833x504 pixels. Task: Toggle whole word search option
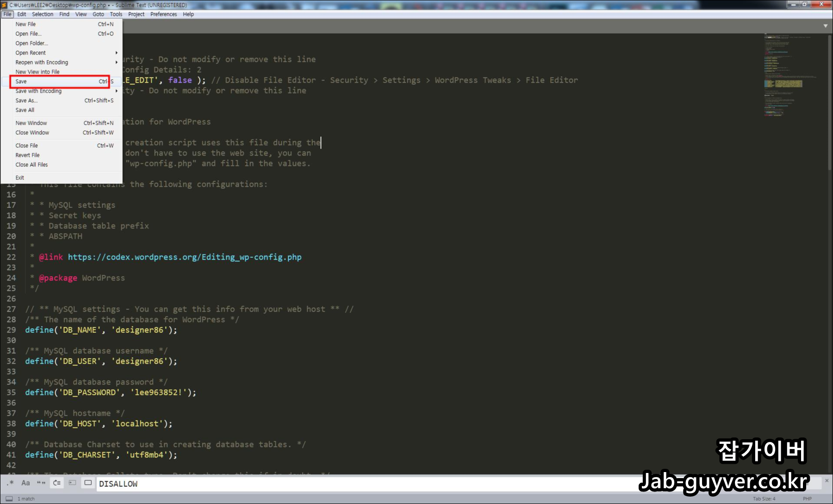click(x=41, y=483)
